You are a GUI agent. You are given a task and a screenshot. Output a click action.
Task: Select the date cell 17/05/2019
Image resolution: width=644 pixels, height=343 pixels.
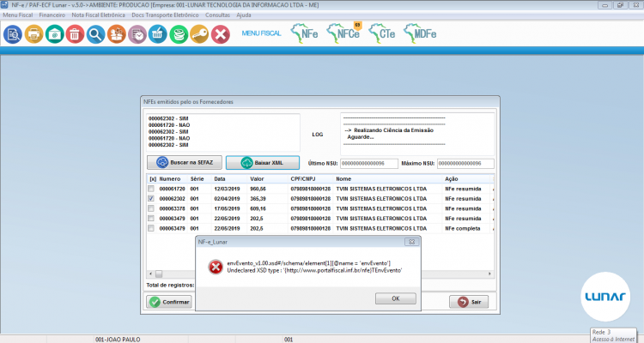(227, 208)
